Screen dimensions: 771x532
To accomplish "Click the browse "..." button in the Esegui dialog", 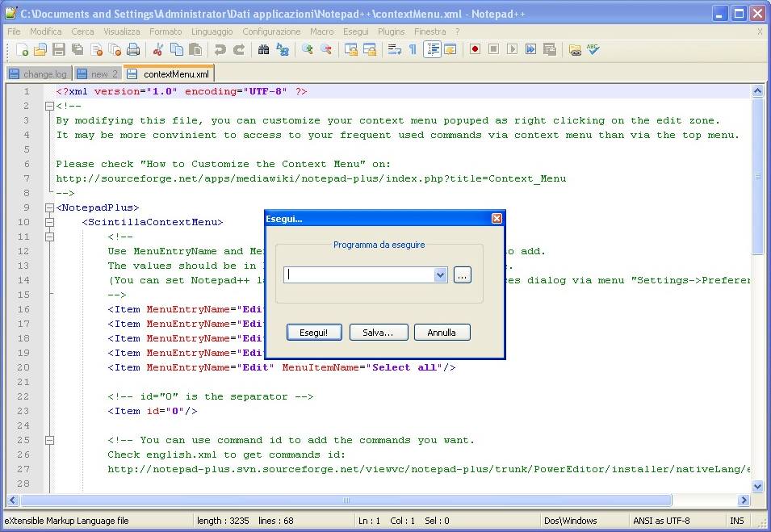I will tap(462, 275).
